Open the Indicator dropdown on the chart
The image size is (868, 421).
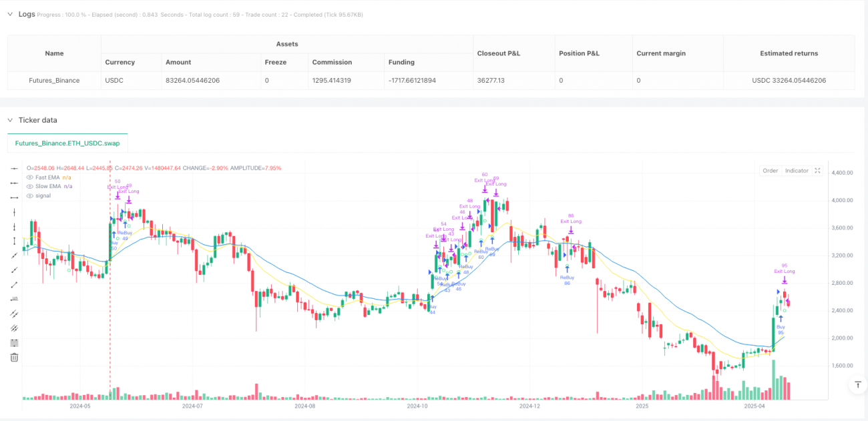[796, 170]
